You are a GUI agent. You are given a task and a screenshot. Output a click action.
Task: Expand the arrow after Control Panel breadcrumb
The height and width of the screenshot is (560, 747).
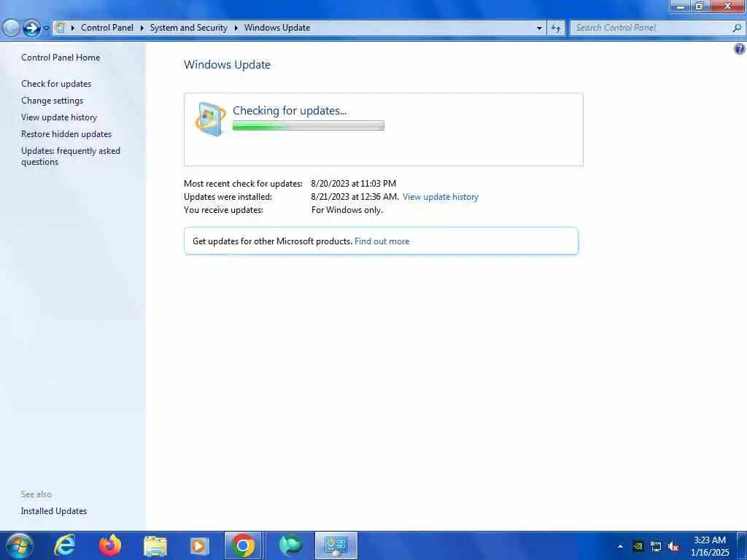coord(142,28)
